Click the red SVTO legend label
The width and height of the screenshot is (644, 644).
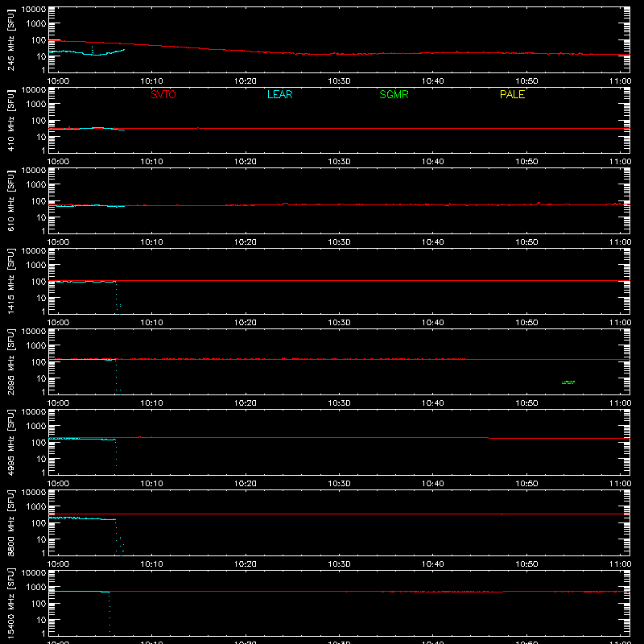(163, 94)
